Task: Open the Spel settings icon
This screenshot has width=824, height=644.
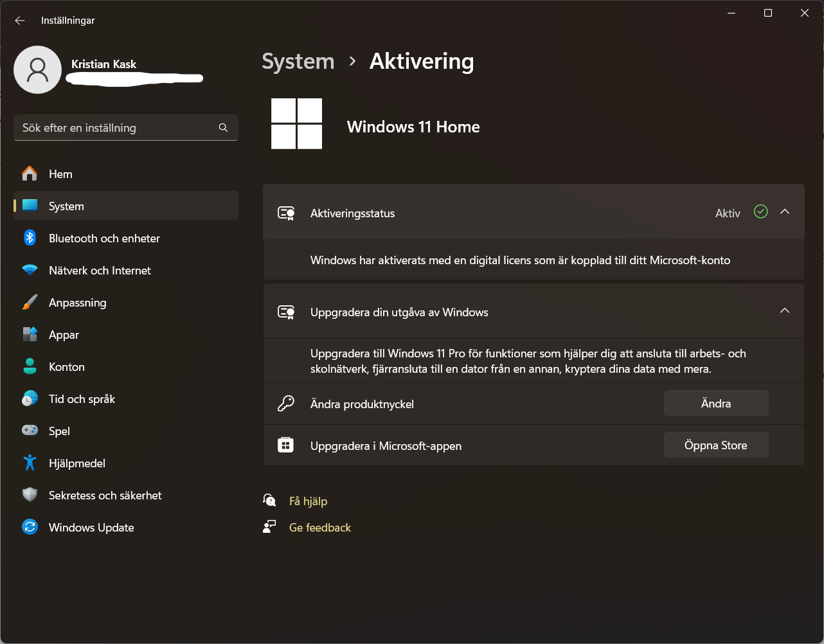Action: [x=30, y=431]
